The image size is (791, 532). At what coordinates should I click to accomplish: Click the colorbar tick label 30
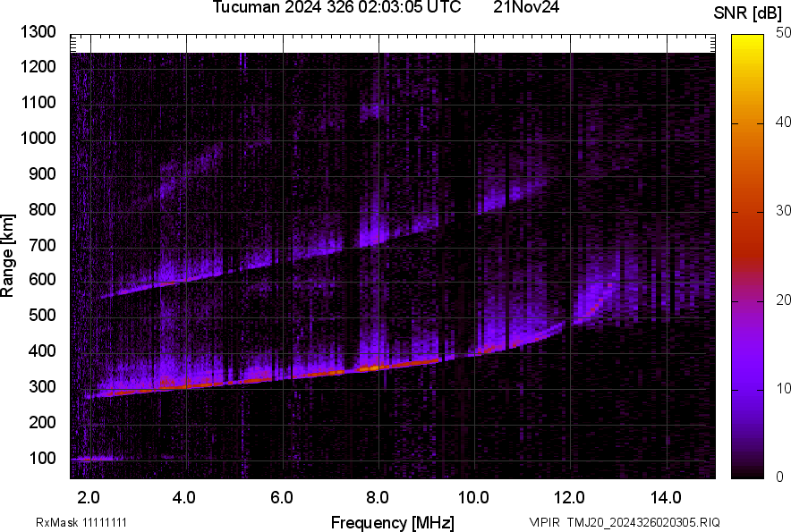(x=784, y=210)
